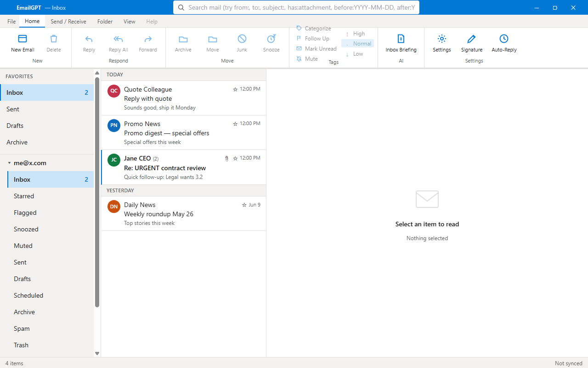Open the Inbox Briefing AI tool
This screenshot has width=588, height=368.
pos(401,43)
